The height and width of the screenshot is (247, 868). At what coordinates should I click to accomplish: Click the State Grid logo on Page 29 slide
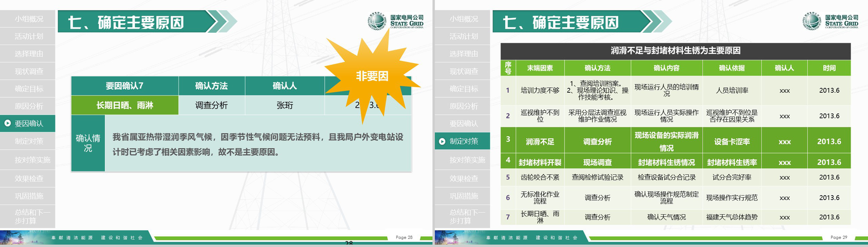831,21
